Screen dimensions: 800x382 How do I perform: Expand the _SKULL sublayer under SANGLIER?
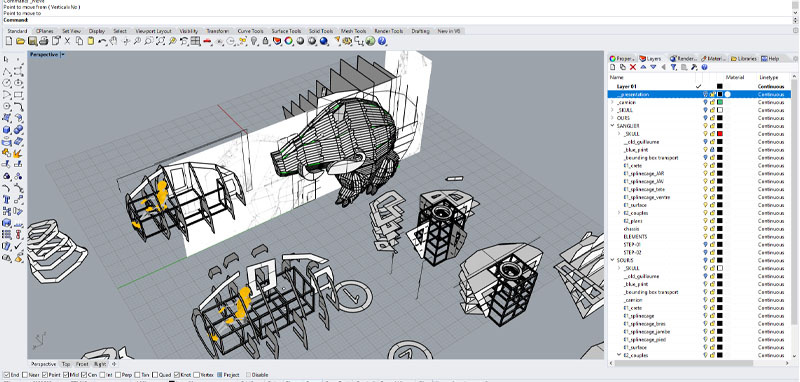pyautogui.click(x=619, y=134)
